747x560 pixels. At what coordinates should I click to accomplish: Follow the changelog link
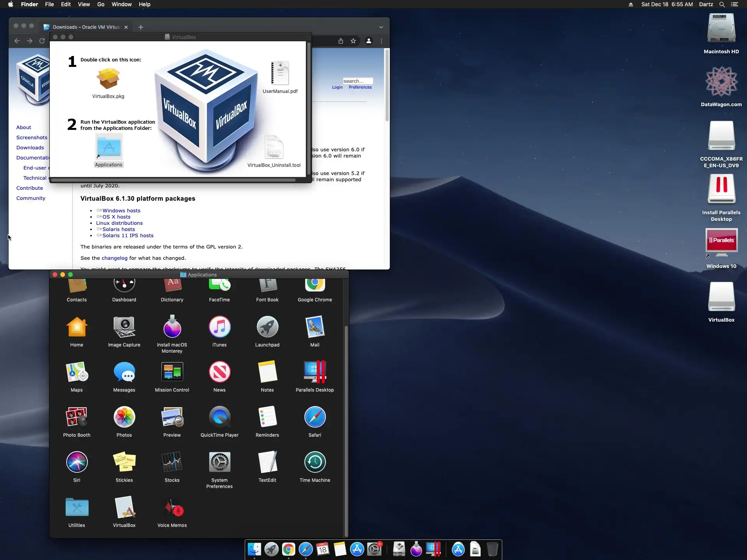click(x=114, y=258)
